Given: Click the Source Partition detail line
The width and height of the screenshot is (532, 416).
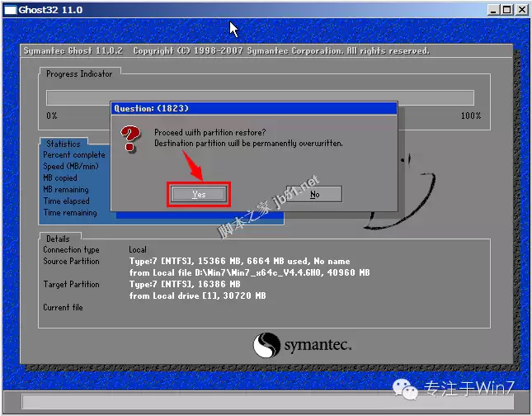Looking at the screenshot, I should pos(239,261).
